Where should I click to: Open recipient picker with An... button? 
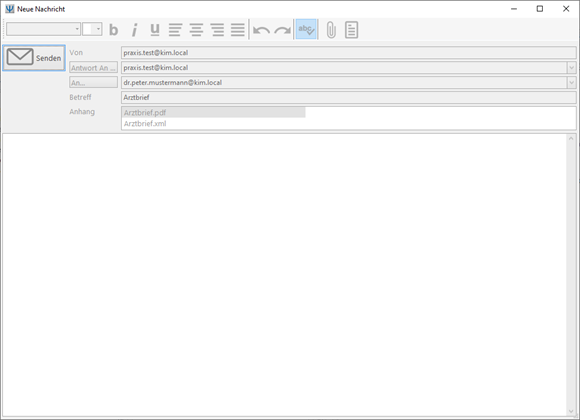[x=94, y=83]
